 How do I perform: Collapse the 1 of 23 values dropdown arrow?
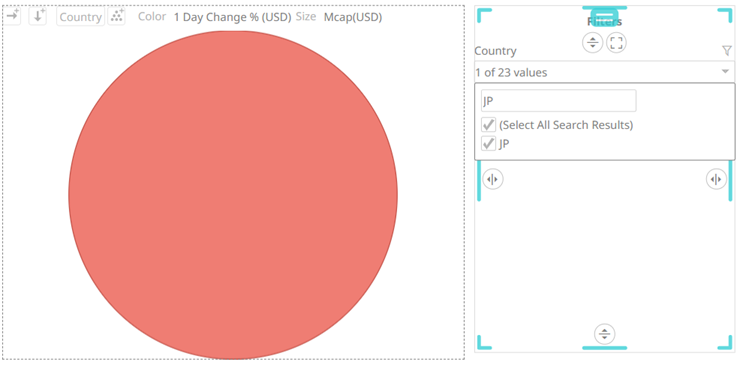(x=725, y=72)
